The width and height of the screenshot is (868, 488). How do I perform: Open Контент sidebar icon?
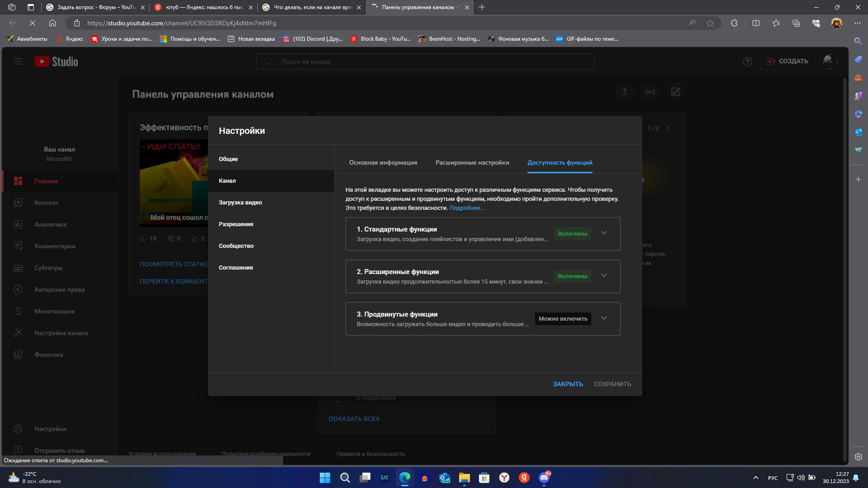(18, 203)
